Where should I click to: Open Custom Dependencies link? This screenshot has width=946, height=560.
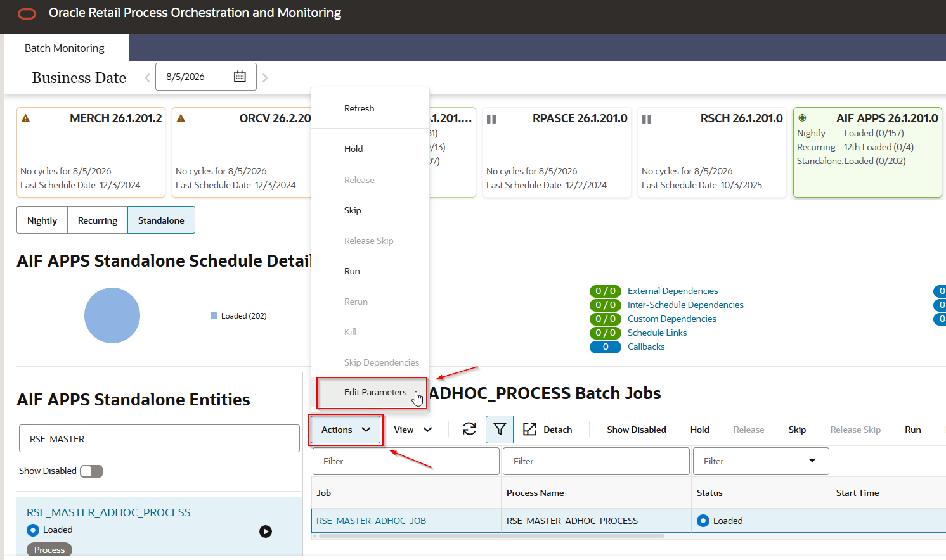(x=672, y=319)
